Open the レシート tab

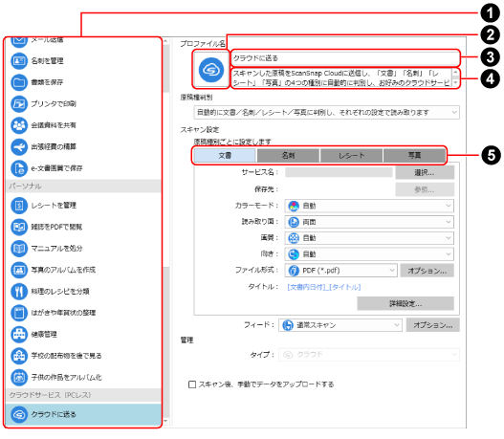pyautogui.click(x=351, y=156)
